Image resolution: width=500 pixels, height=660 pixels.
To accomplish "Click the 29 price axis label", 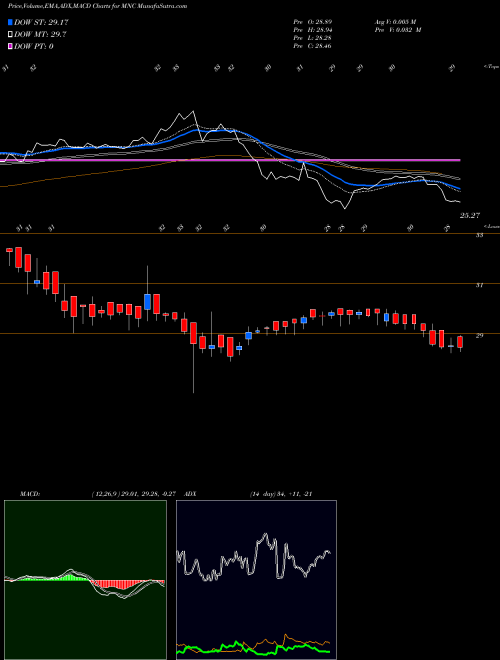I will 479,335.
